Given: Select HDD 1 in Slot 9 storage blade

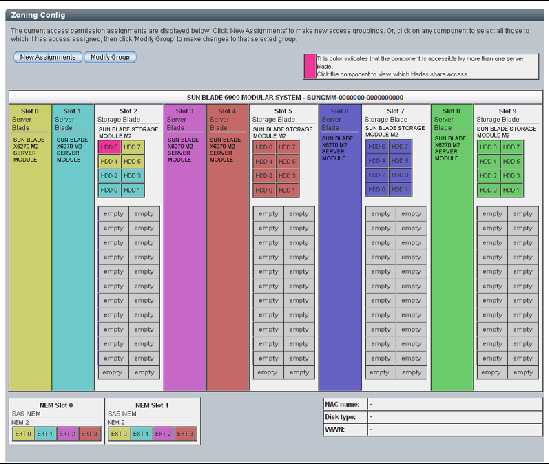Looking at the screenshot, I should point(512,190).
